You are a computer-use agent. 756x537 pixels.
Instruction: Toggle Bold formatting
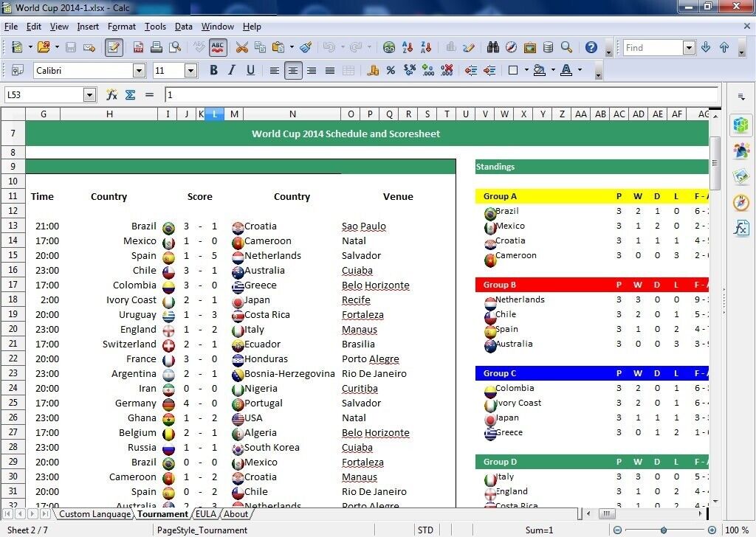point(213,70)
